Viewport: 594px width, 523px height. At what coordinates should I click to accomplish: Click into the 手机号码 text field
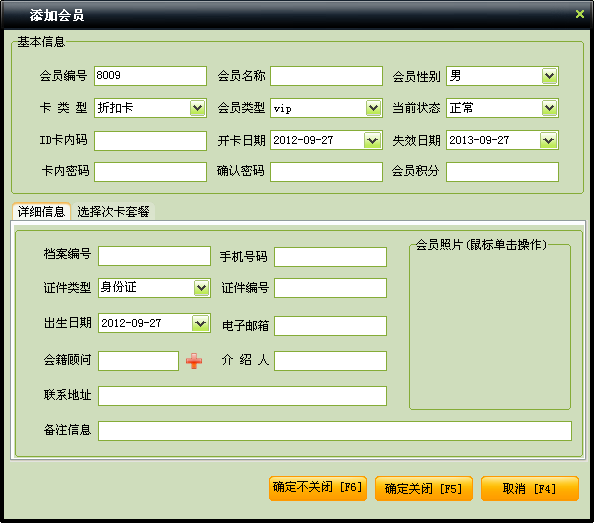point(330,257)
